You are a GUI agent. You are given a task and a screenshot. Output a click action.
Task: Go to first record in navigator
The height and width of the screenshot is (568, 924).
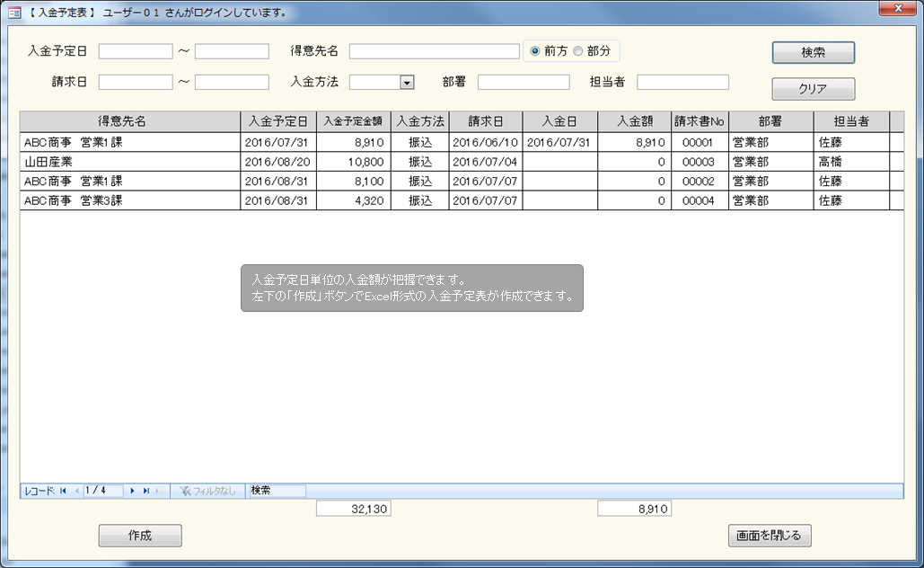[64, 491]
